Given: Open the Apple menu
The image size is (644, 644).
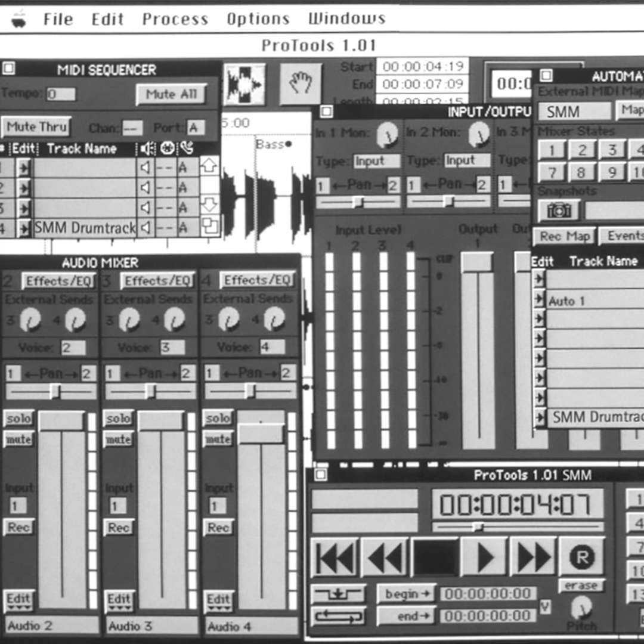Looking at the screenshot, I should click(18, 19).
